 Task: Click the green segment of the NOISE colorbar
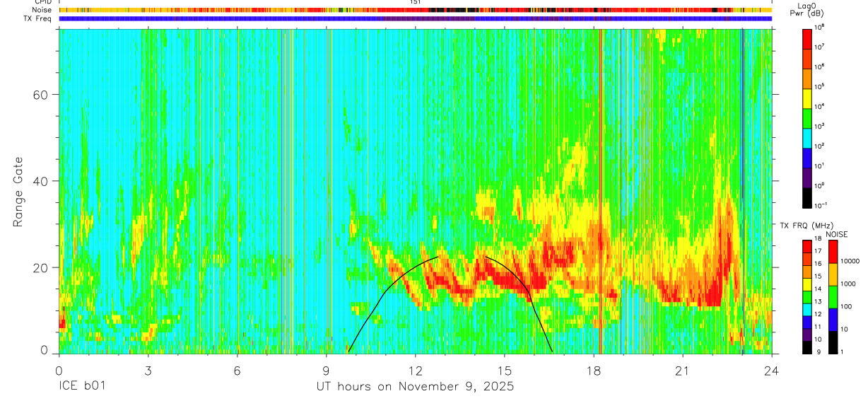click(x=833, y=297)
